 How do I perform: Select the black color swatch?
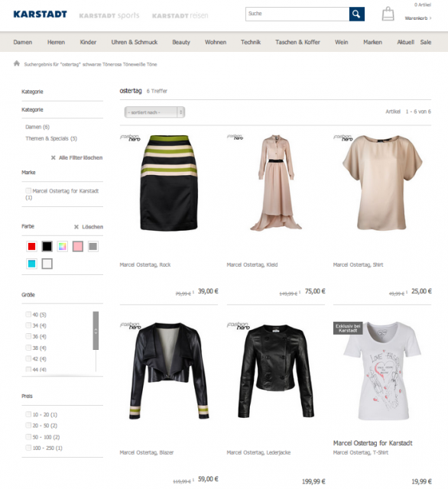[x=47, y=246]
